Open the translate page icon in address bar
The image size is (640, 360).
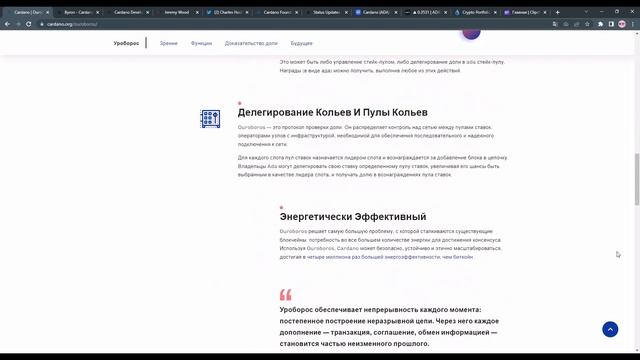555,24
